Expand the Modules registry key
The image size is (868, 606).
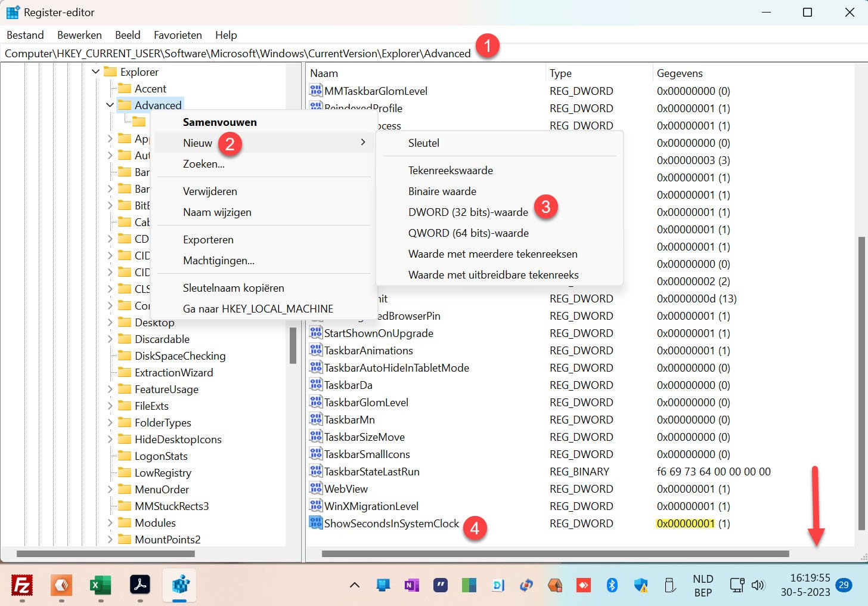[x=110, y=522]
